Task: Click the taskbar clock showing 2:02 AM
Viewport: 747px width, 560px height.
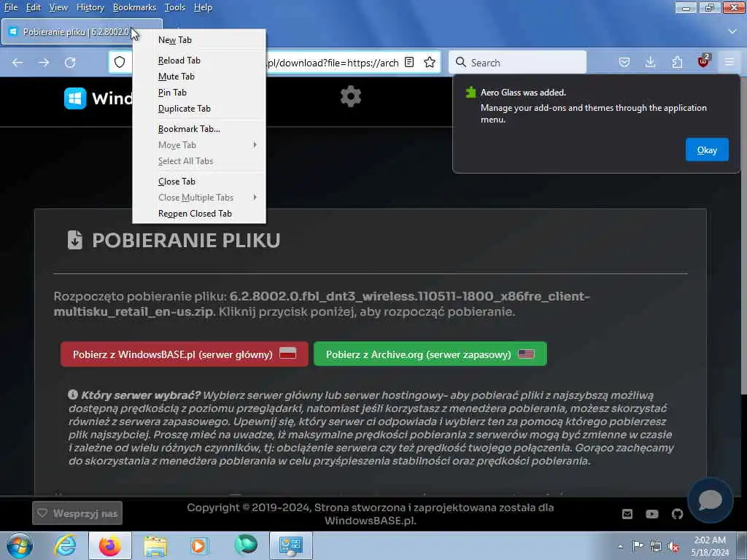Action: [710, 546]
